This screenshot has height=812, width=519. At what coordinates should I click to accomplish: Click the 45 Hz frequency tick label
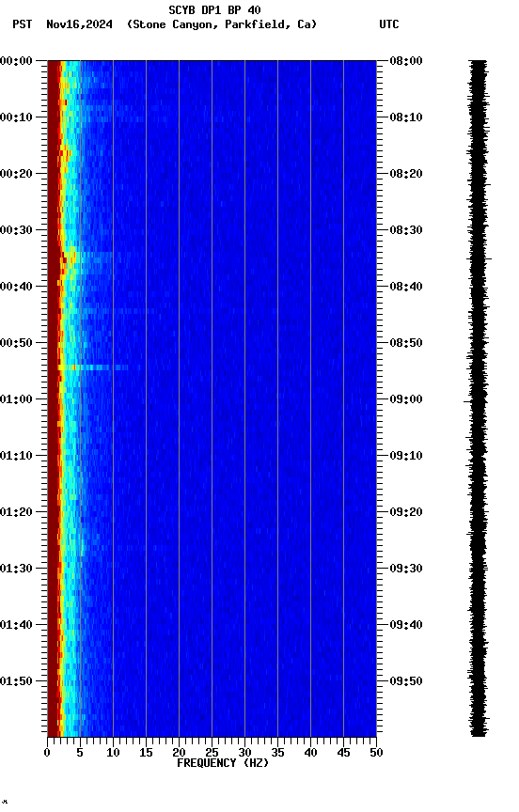(343, 753)
